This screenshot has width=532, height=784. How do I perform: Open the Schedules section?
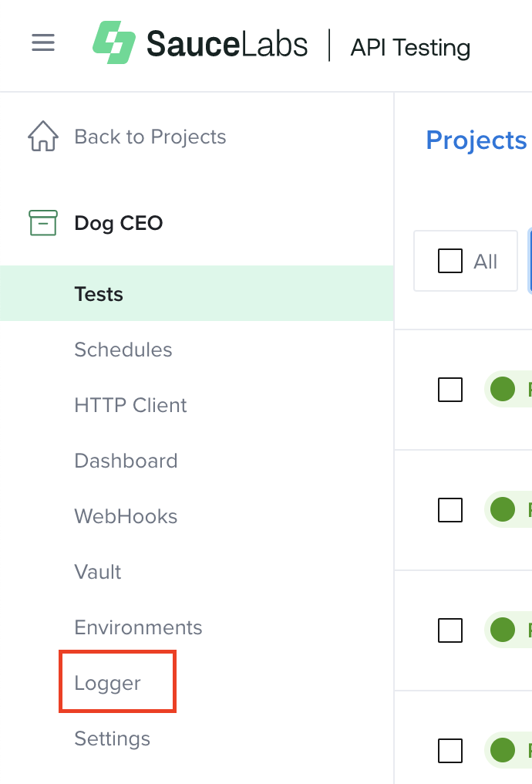[x=123, y=350]
